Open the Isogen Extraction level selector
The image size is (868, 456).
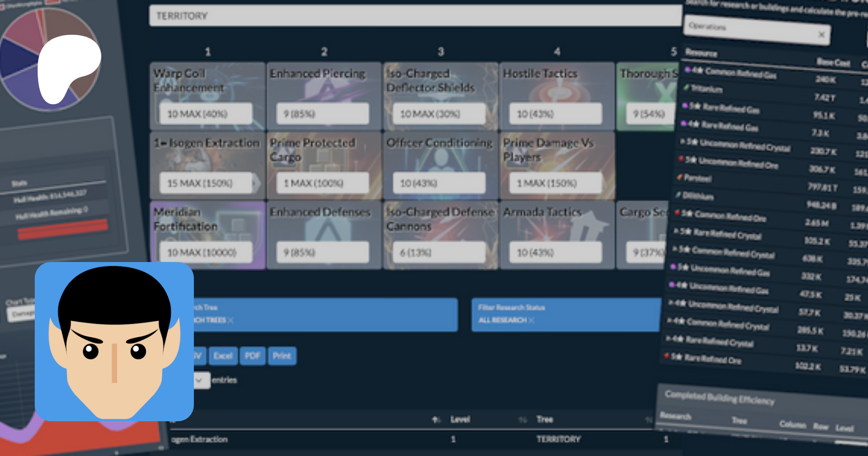click(206, 183)
